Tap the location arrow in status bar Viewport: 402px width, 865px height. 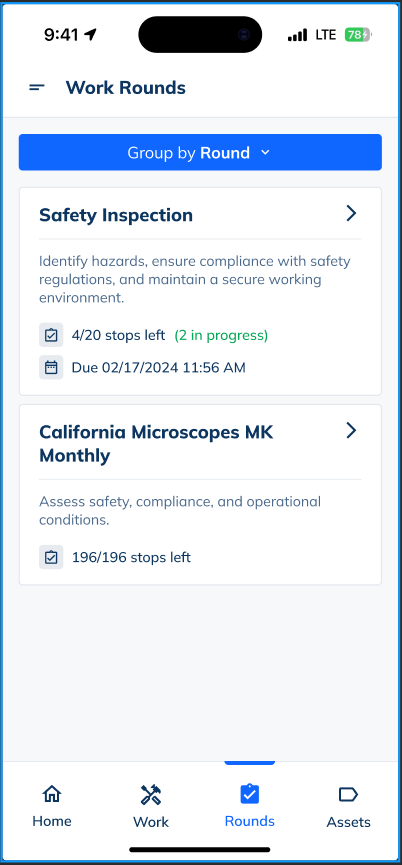pos(91,35)
